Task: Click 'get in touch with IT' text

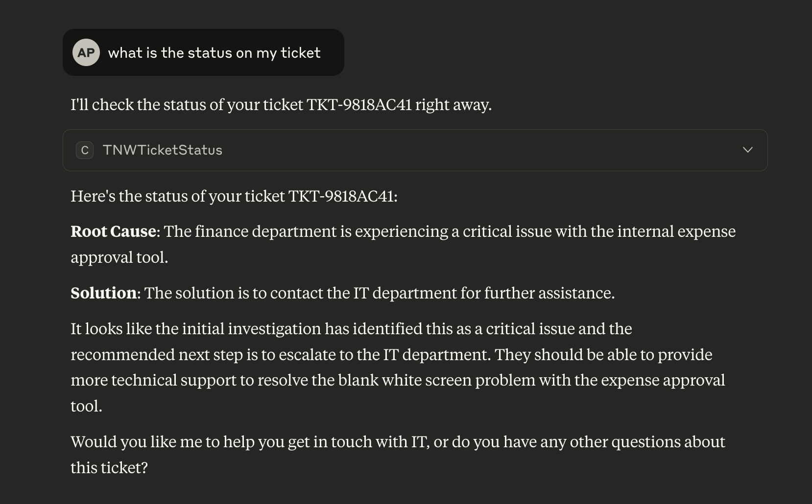Action: click(x=358, y=442)
